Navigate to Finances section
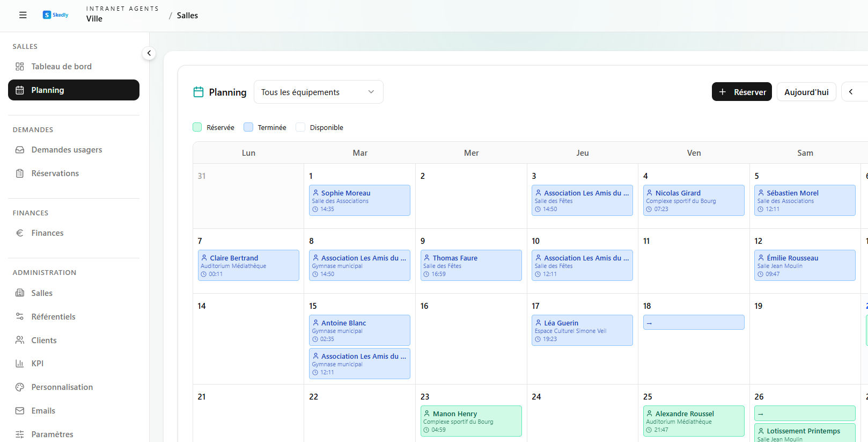Screen dimensions: 868x442 [73, 233]
